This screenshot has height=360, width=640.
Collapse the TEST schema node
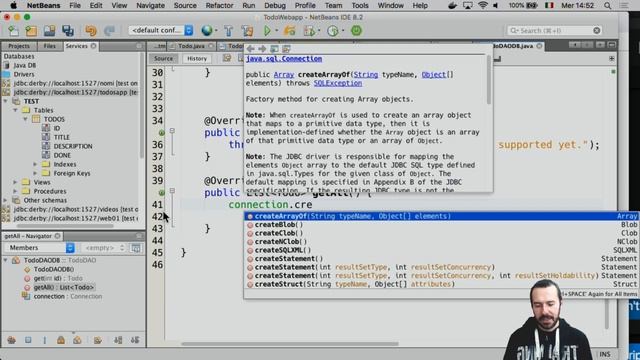pos(6,101)
